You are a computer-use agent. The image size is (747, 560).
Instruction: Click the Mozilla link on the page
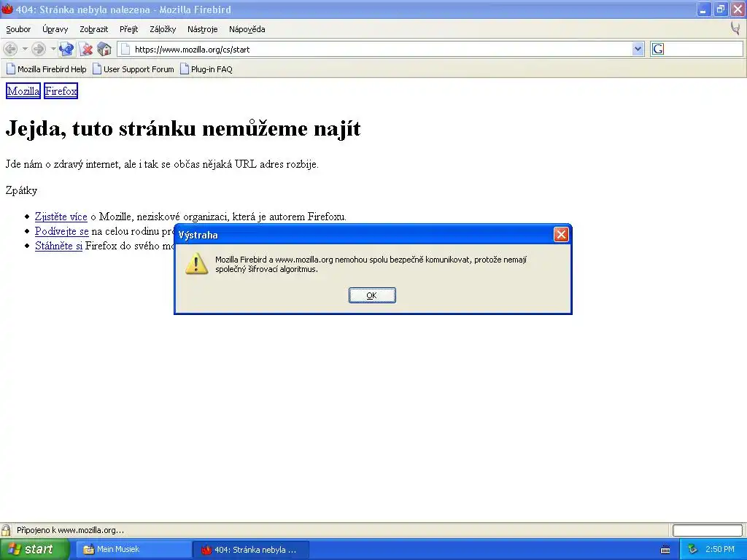click(x=23, y=91)
